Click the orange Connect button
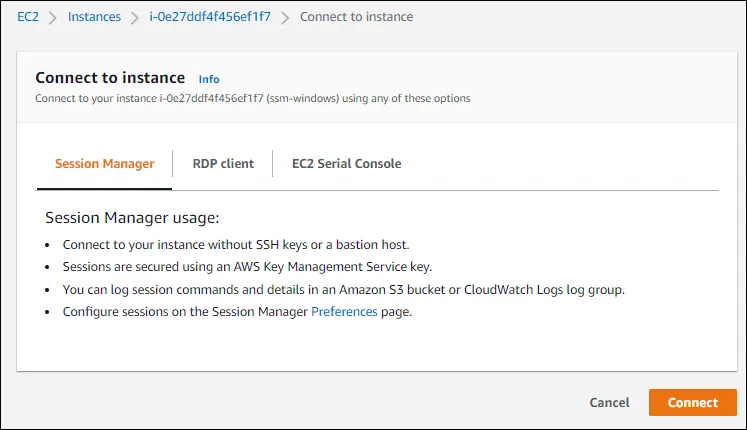Viewport: 747px width, 430px height. [693, 402]
